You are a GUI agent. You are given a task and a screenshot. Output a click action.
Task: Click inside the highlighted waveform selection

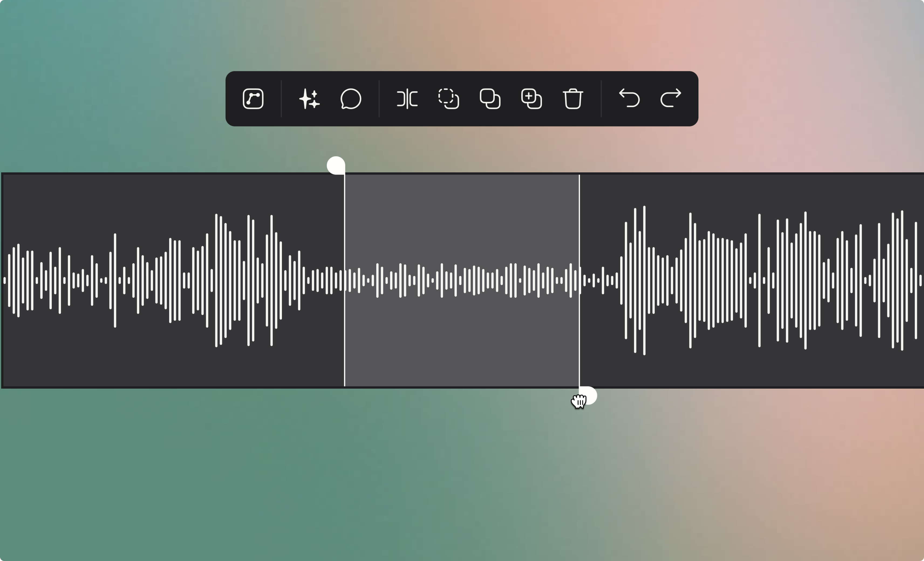coord(462,280)
